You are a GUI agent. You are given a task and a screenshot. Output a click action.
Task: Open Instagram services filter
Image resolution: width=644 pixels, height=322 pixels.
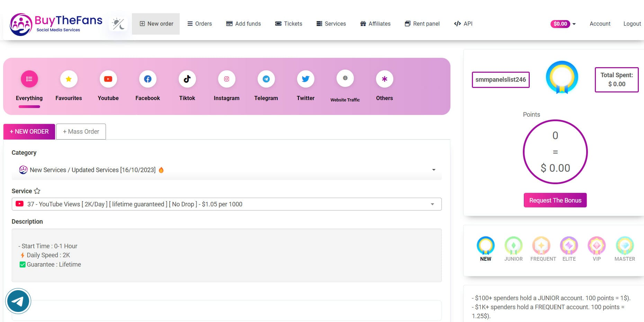point(226,79)
